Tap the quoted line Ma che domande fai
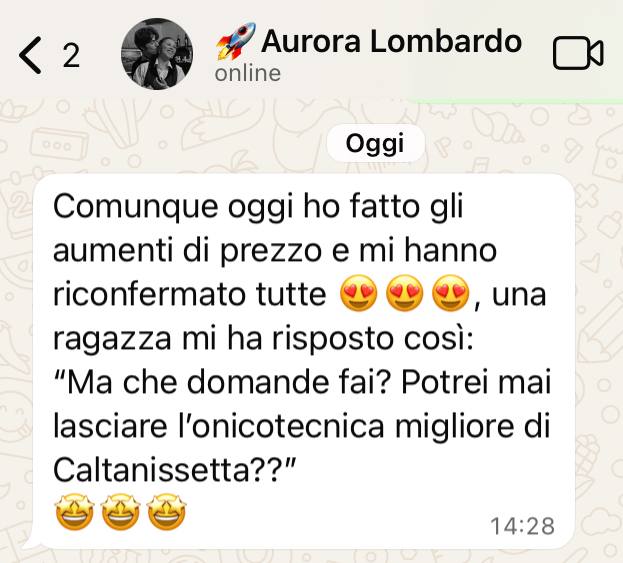The height and width of the screenshot is (563, 623). [221, 382]
